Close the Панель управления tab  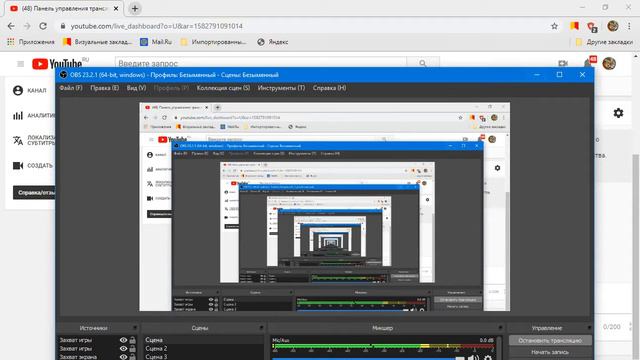coord(116,8)
